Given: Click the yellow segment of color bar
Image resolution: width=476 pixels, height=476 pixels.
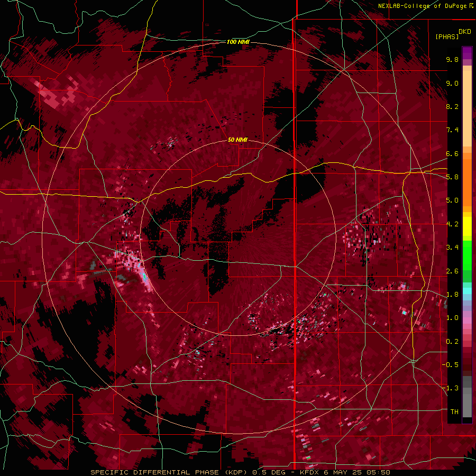Looking at the screenshot, I should [467, 226].
